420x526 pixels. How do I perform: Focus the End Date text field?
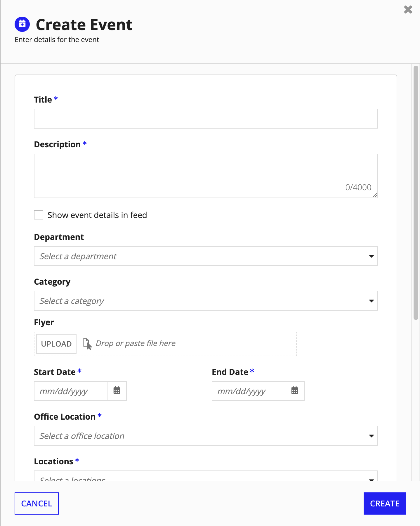(x=249, y=391)
